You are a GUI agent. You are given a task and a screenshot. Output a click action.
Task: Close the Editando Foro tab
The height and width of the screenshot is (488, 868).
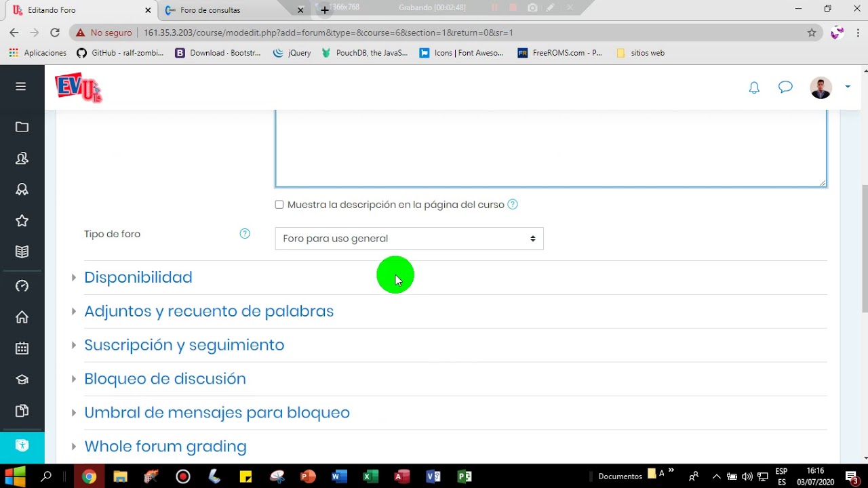pos(148,10)
